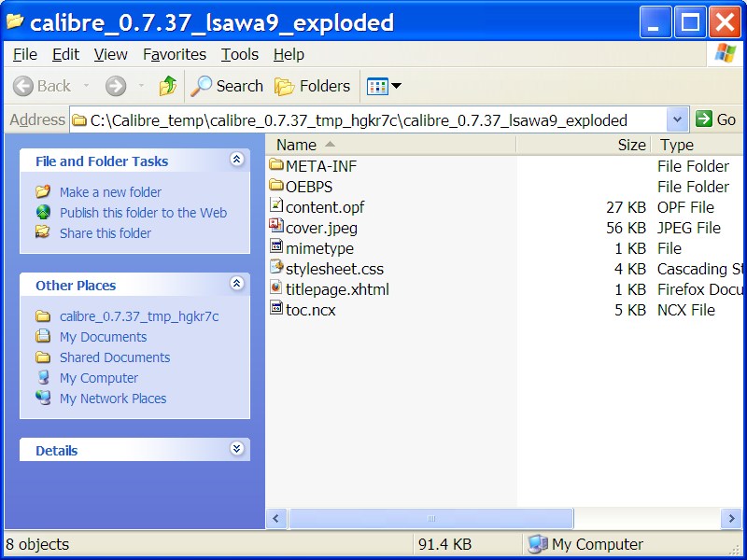Open the Favorites menu
This screenshot has height=560, width=747.
[x=175, y=54]
